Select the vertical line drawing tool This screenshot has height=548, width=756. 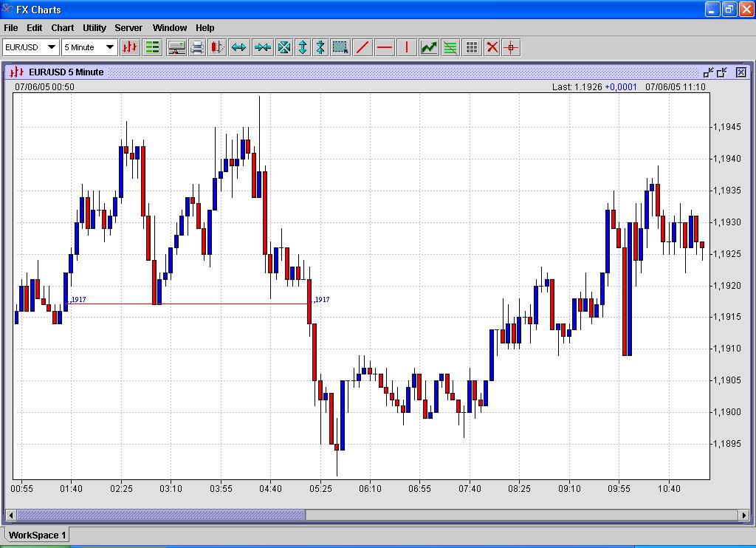(407, 47)
